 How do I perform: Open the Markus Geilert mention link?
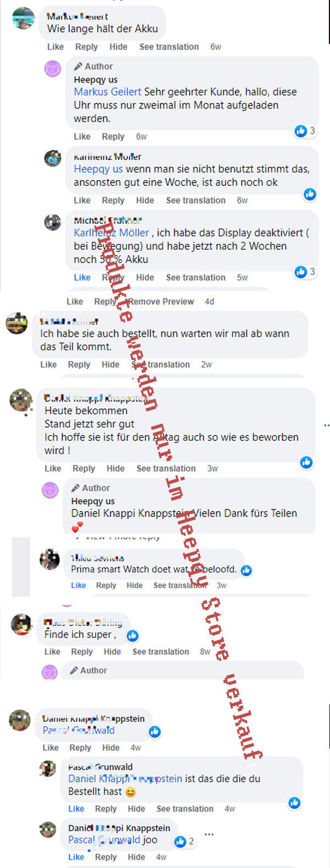[108, 92]
